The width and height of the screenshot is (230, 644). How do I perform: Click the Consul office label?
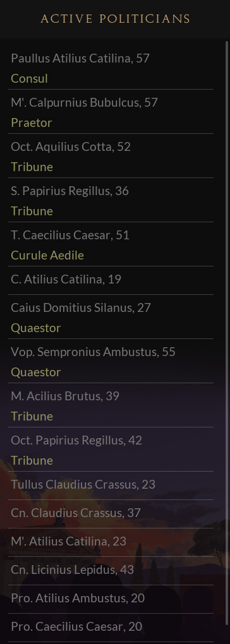29,78
